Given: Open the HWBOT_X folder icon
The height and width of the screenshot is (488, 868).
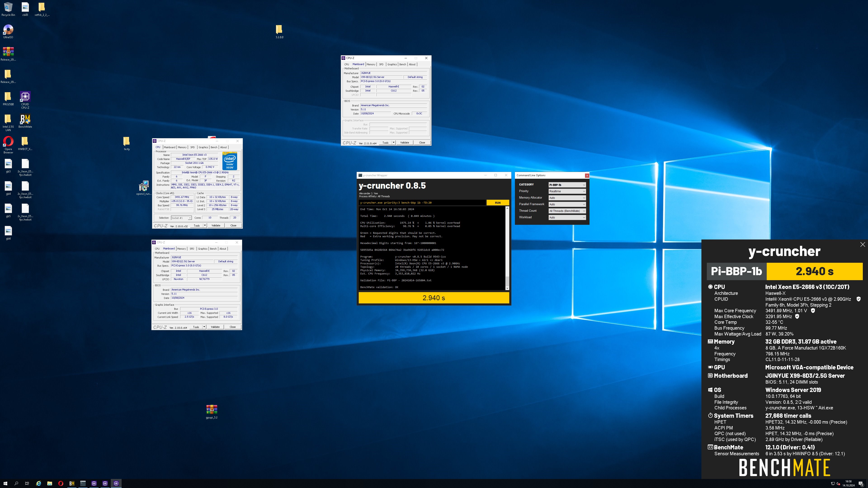Looking at the screenshot, I should (25, 143).
